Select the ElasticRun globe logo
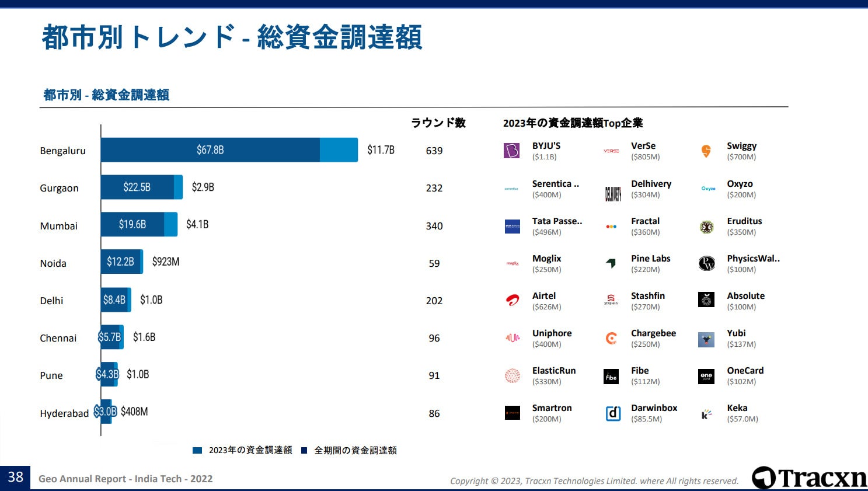The width and height of the screenshot is (868, 491). pos(512,375)
